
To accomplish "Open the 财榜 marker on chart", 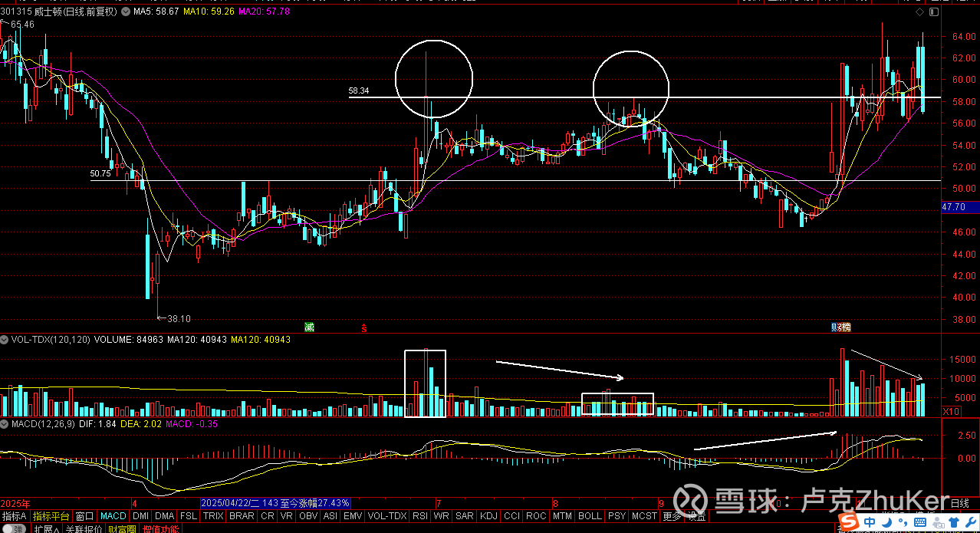I will coord(841,327).
